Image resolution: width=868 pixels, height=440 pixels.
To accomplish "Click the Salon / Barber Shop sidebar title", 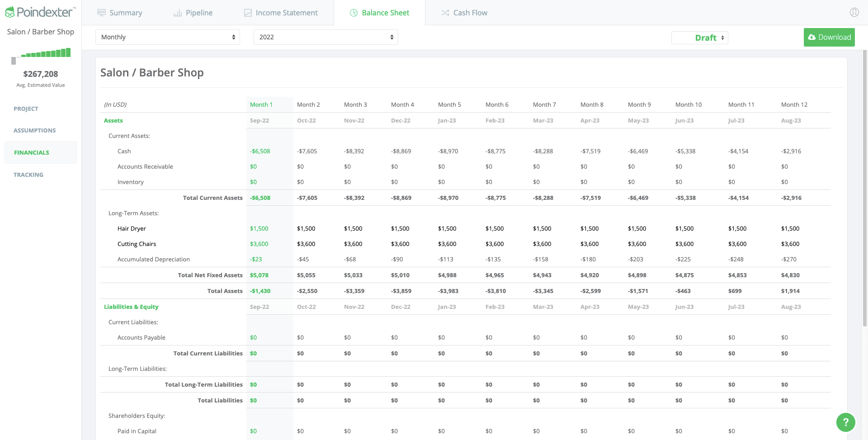I will (41, 32).
